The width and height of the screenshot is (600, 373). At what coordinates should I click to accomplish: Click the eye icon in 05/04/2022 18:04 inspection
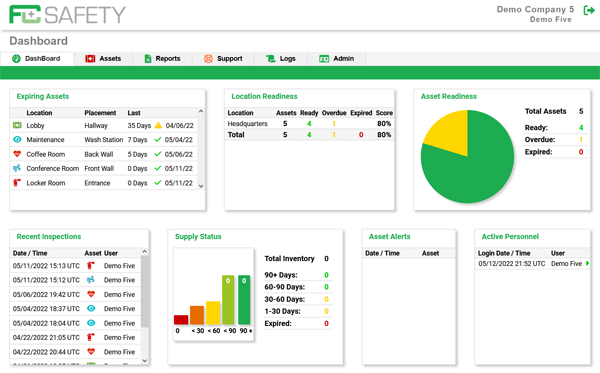pos(91,323)
